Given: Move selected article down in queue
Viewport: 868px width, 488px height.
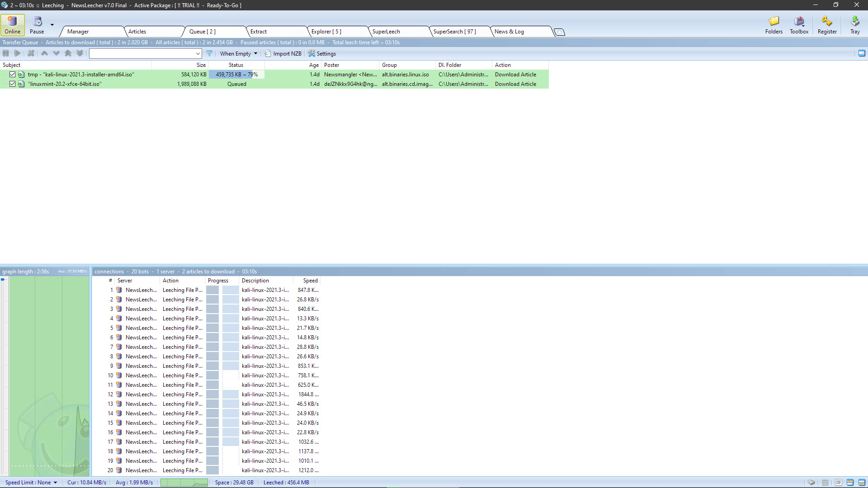Looking at the screenshot, I should pos(56,53).
